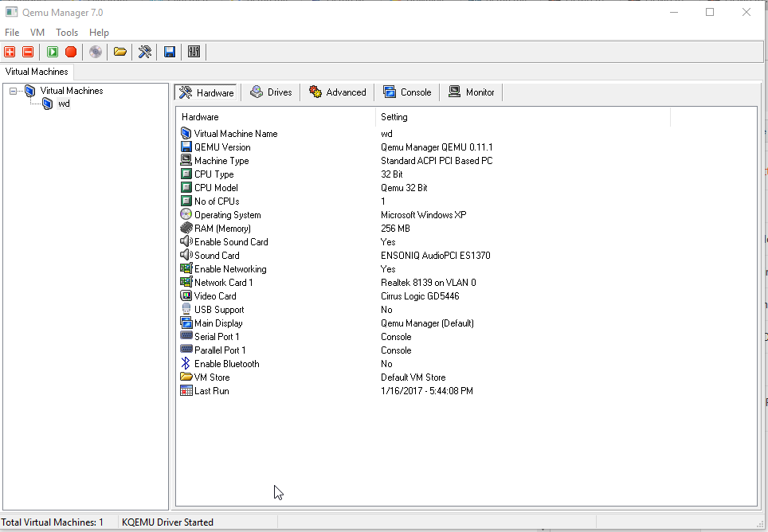The height and width of the screenshot is (532, 768).
Task: Open the CPU Type setting row
Action: [210, 174]
